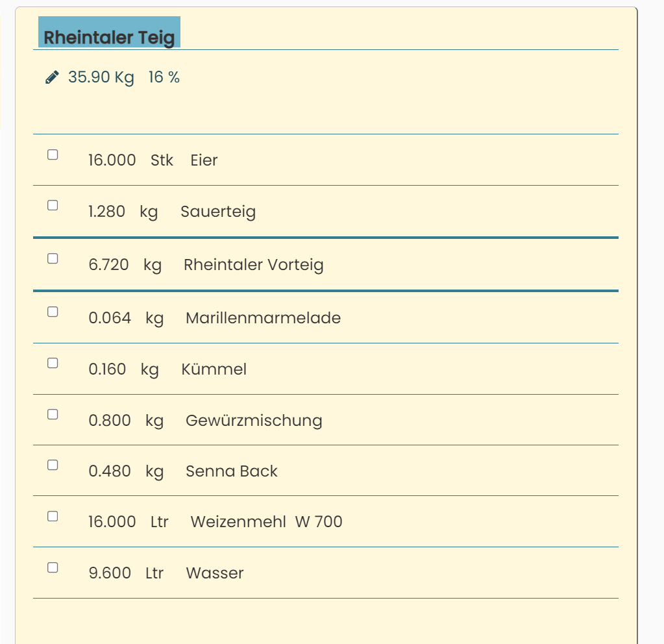Click the Sauerteig ingredient name
Image resolution: width=664 pixels, height=644 pixels.
(218, 212)
